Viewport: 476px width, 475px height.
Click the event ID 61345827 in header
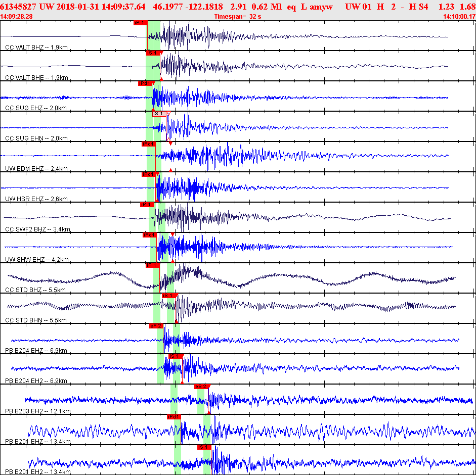click(18, 7)
